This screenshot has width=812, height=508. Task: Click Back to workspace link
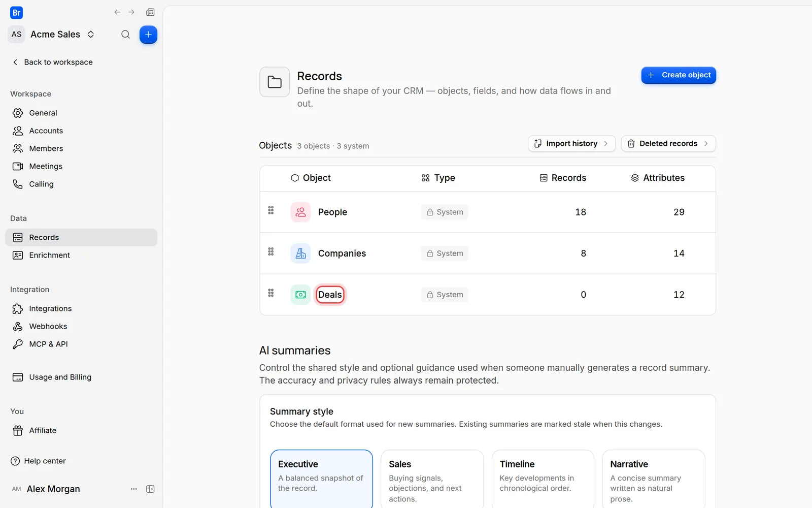click(x=52, y=62)
